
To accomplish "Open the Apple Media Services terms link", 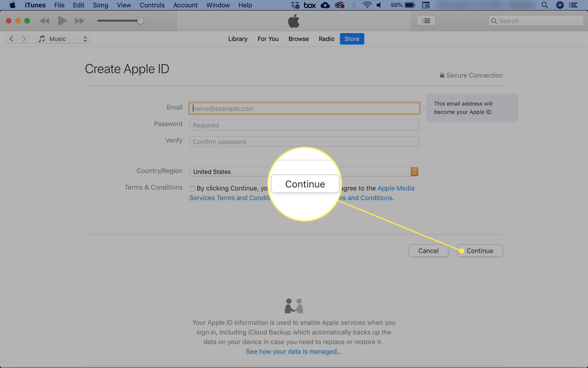I will [396, 188].
